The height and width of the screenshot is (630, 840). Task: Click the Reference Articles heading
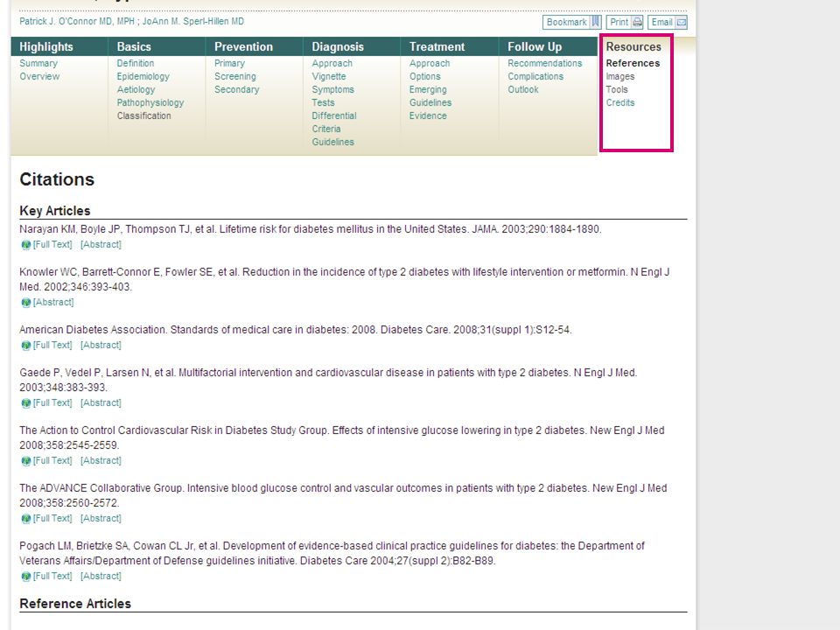(x=75, y=604)
